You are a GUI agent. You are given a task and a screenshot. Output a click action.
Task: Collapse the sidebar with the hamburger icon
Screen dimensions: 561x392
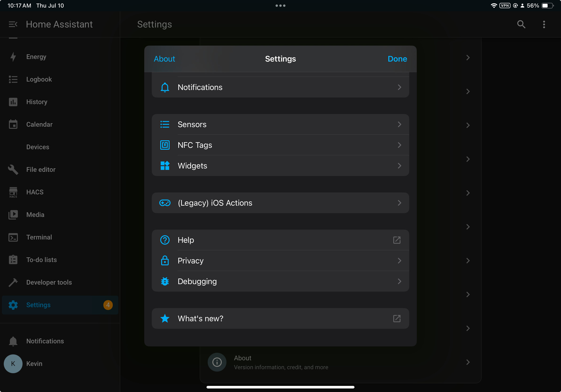click(13, 24)
